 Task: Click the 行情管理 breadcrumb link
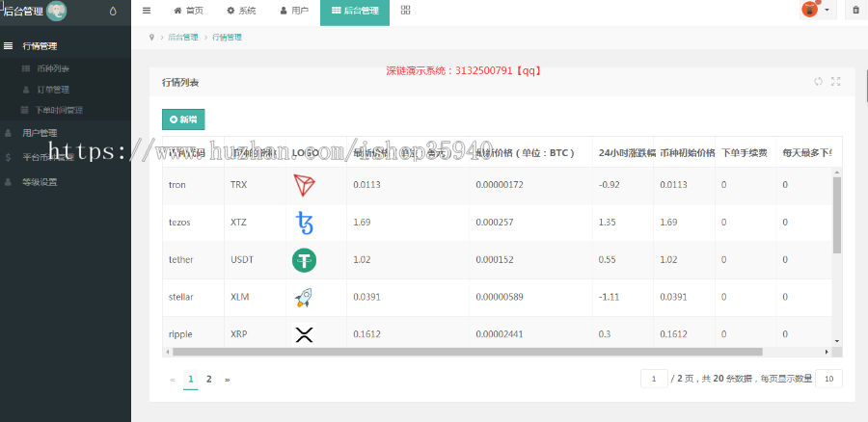227,37
